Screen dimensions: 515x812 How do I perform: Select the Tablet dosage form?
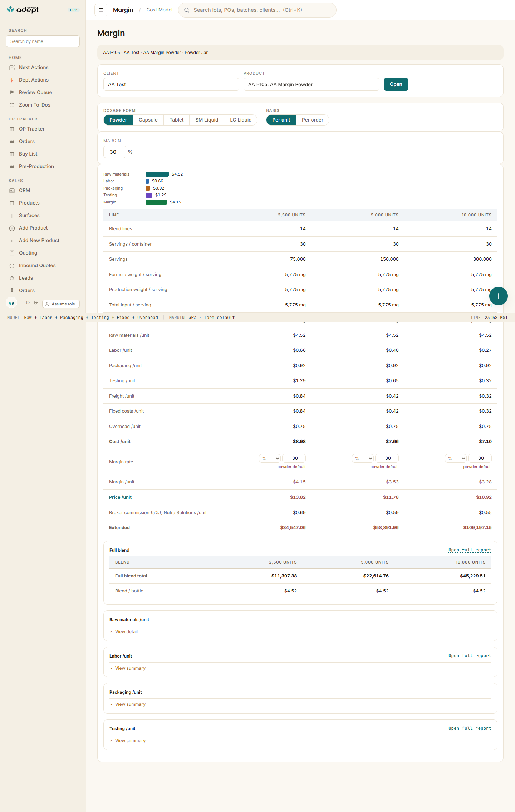pos(176,120)
